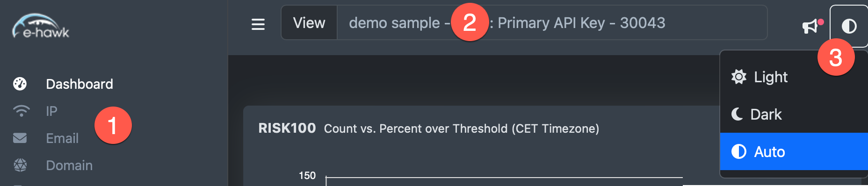This screenshot has height=186, width=868.
Task: Click the sun icon beside Light
Action: 739,77
